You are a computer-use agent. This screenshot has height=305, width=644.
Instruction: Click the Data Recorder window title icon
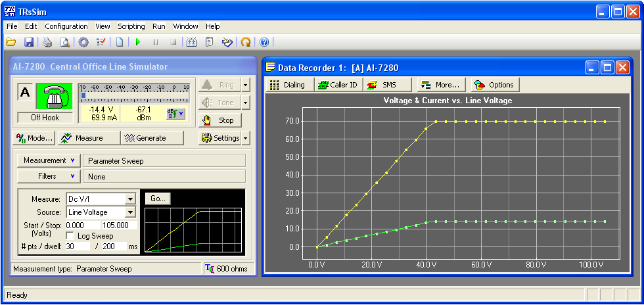tap(271, 68)
